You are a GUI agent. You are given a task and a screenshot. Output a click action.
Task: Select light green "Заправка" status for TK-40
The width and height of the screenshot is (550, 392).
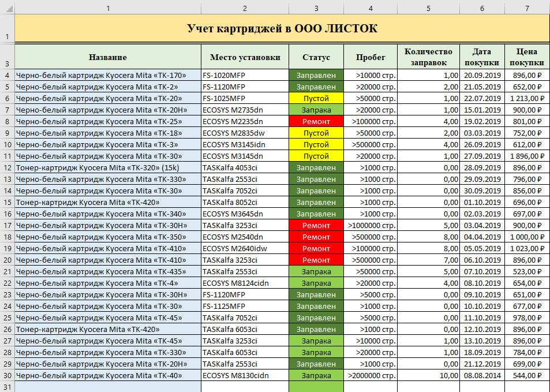point(316,375)
